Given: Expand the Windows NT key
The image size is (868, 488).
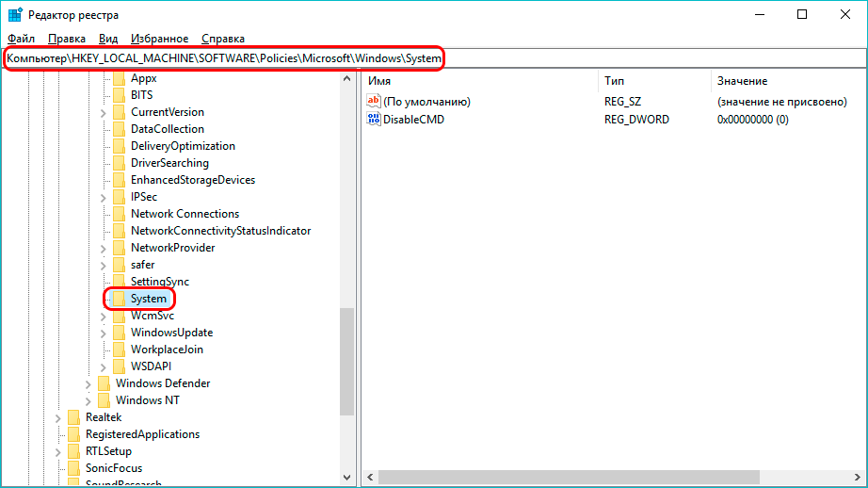Looking at the screenshot, I should pyautogui.click(x=88, y=401).
